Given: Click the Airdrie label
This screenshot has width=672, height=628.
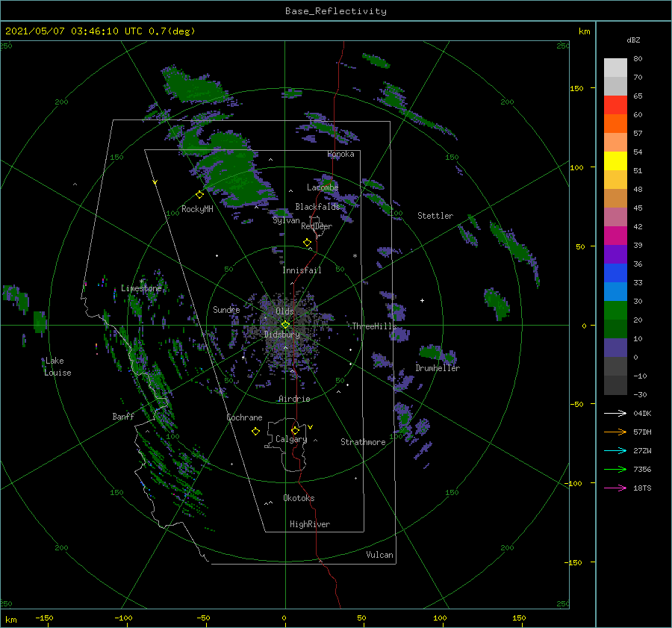Looking at the screenshot, I should pos(294,399).
